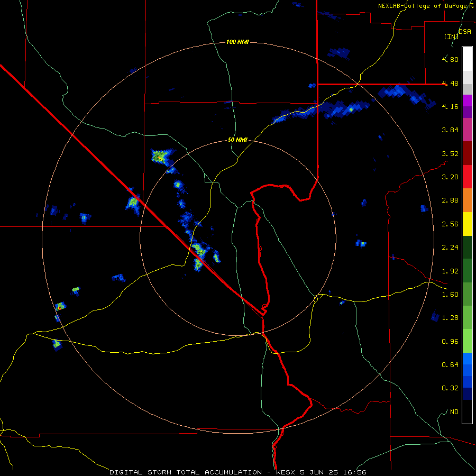
Task: Click the 50 NMI range ring label
Action: pos(237,140)
